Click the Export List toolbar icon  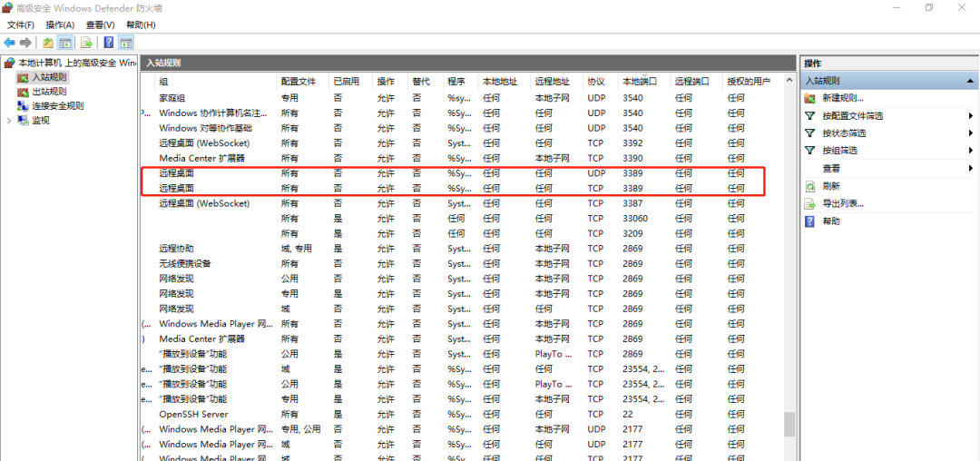coord(87,43)
